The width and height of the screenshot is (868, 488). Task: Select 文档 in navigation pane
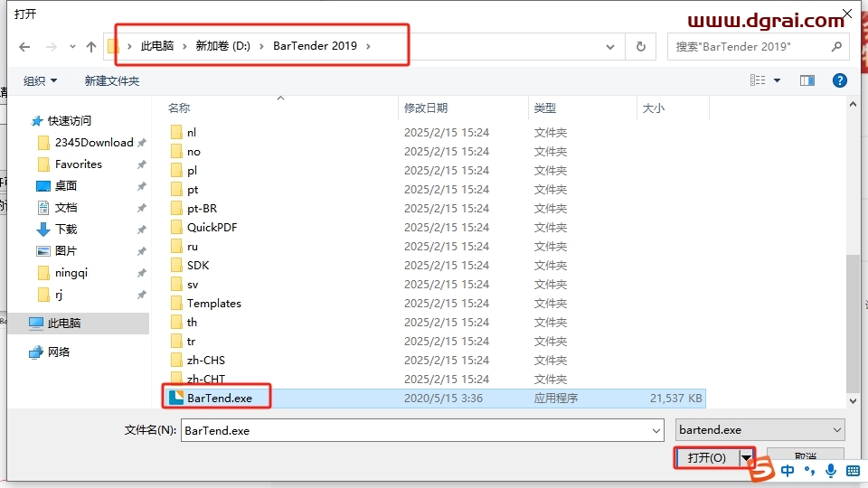pyautogui.click(x=66, y=208)
